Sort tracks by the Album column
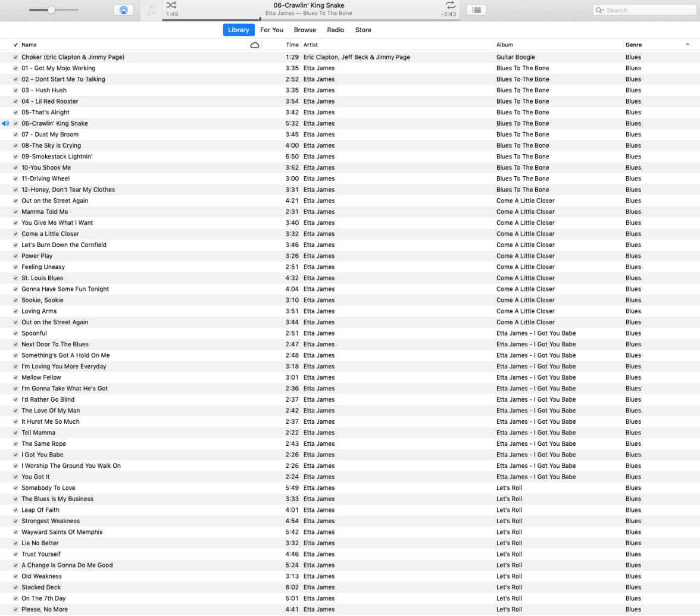This screenshot has width=700, height=616. click(x=504, y=44)
